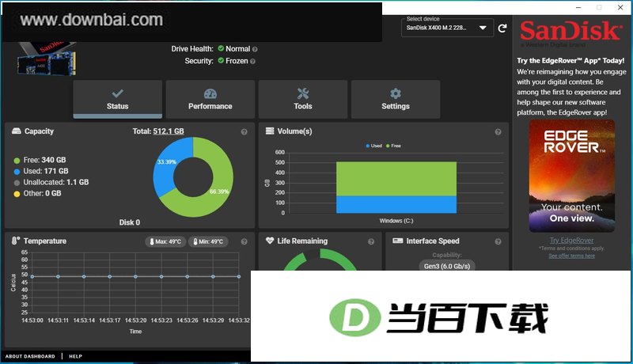Toggle the Free legend in Volume chart

393,146
